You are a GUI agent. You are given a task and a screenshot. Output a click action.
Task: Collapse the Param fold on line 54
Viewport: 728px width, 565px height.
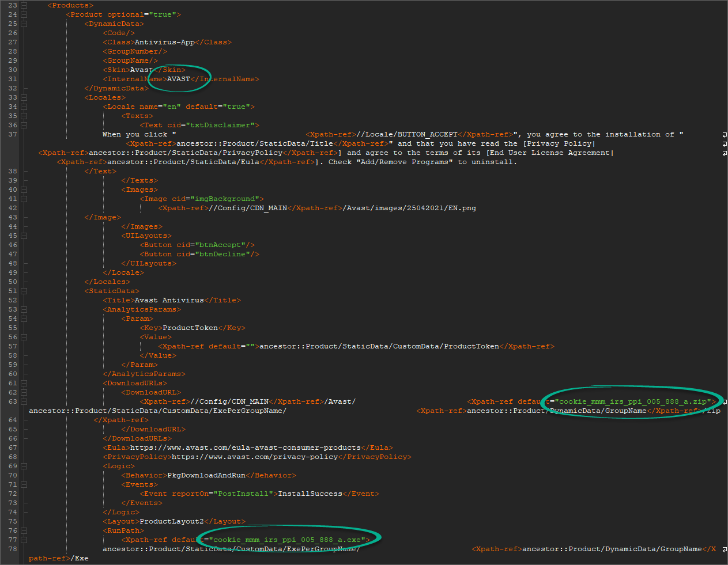24,318
